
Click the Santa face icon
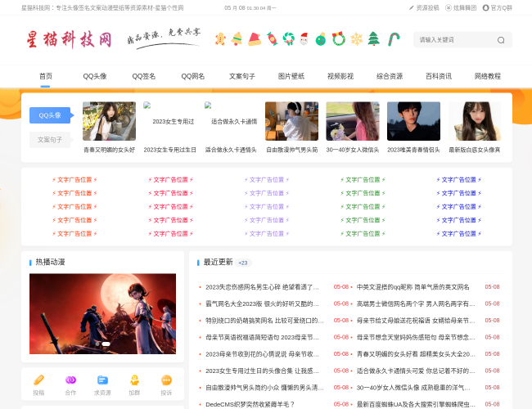[304, 39]
